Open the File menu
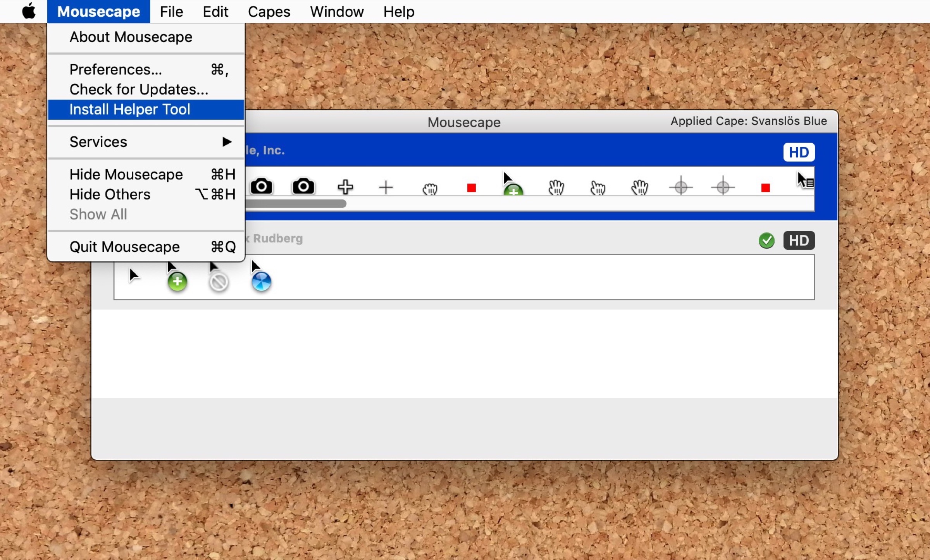 click(171, 12)
